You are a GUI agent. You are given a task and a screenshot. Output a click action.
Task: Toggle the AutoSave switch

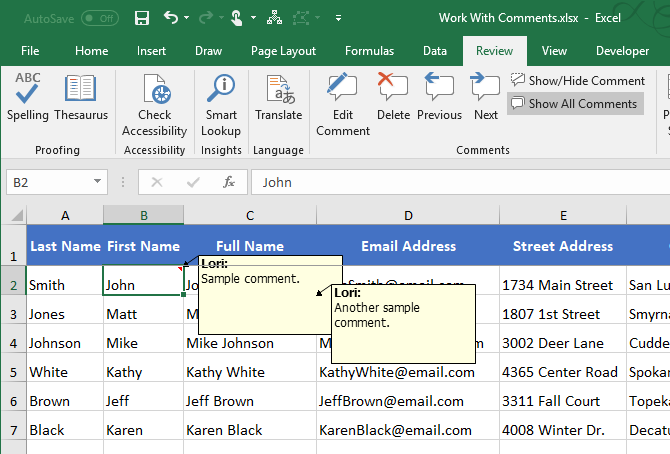coord(99,18)
